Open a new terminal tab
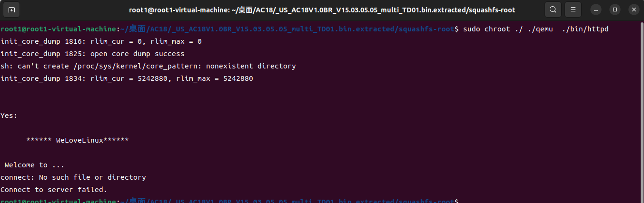The width and height of the screenshot is (644, 203). click(12, 10)
